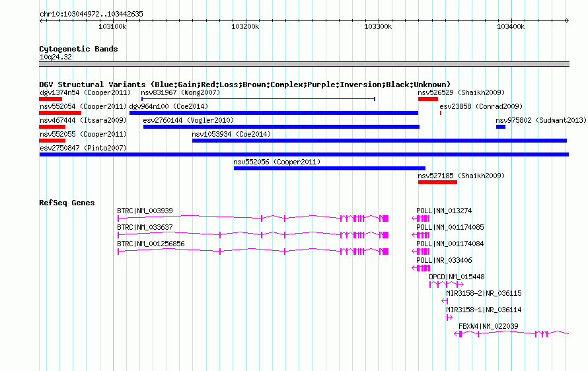
Task: Open esv2750847 (Pinto2007) label
Action: [x=83, y=148]
